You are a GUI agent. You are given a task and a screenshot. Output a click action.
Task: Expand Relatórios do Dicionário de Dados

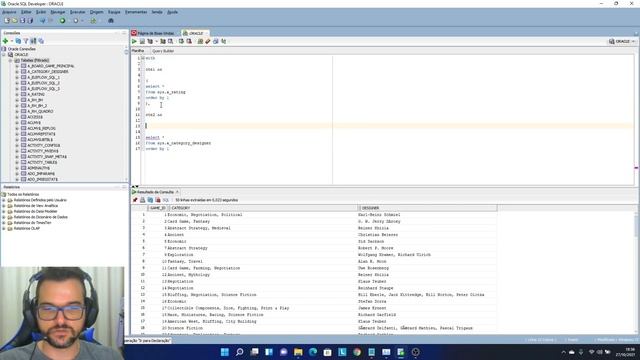coord(4,217)
